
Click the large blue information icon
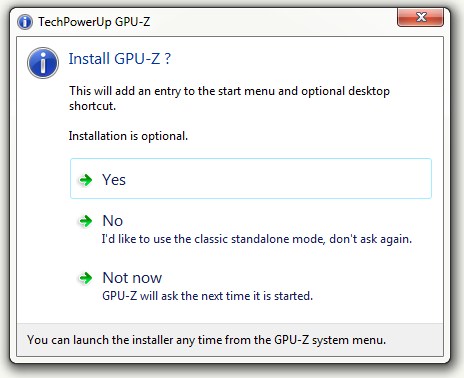43,63
